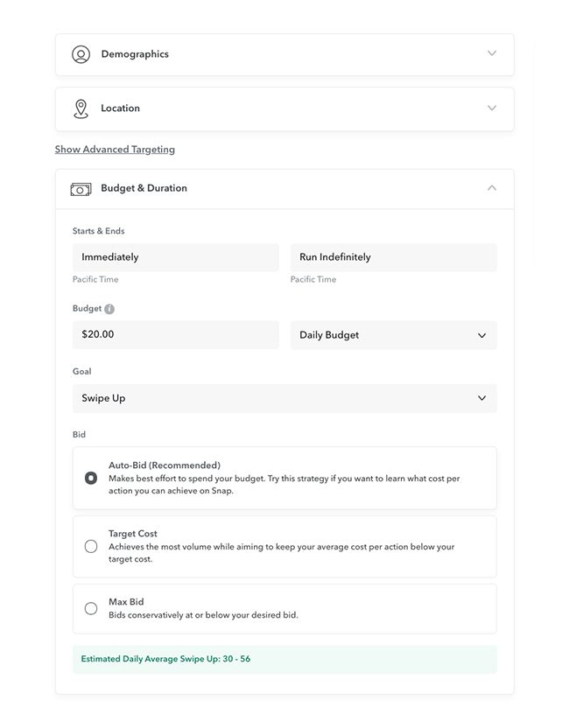
Task: Click the $20.00 budget input field
Action: pos(176,335)
